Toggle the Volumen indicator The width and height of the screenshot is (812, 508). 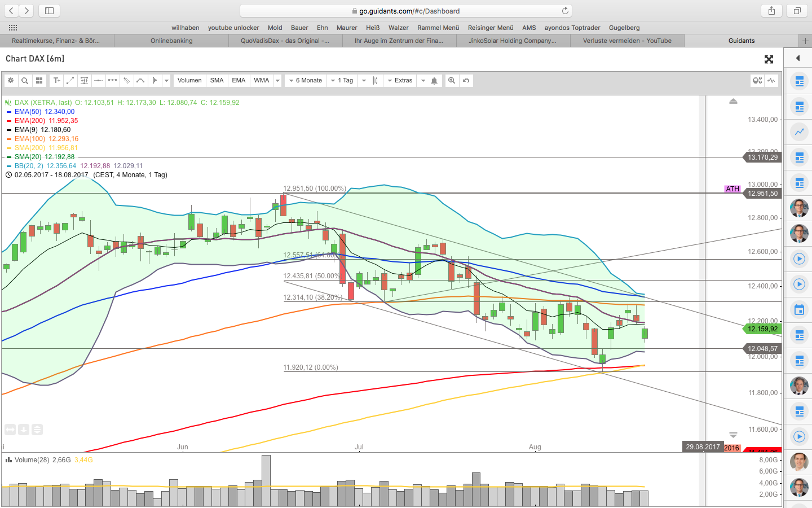[x=189, y=81]
